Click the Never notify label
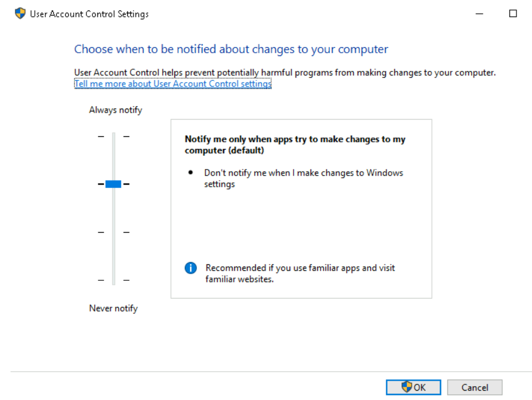532x400 pixels. pos(113,308)
